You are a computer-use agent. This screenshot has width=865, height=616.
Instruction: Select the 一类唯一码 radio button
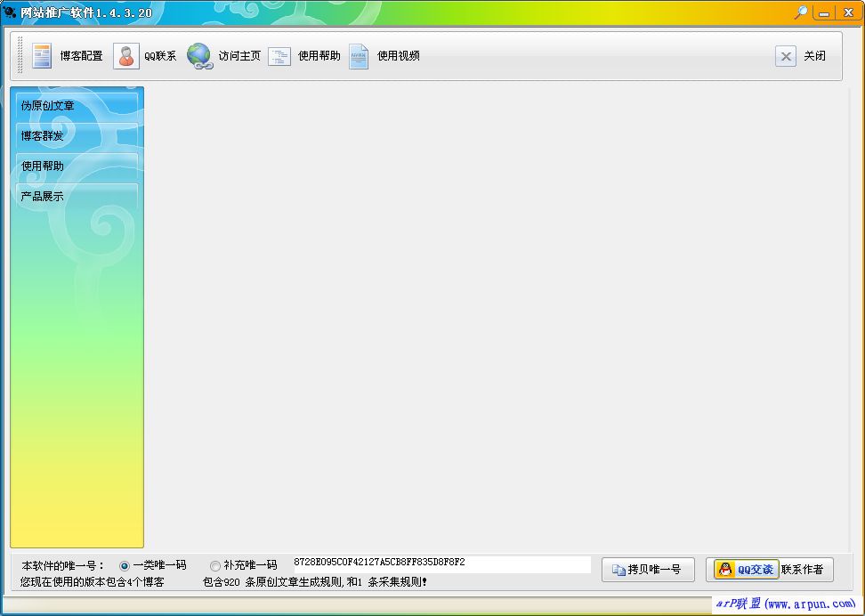tap(125, 565)
